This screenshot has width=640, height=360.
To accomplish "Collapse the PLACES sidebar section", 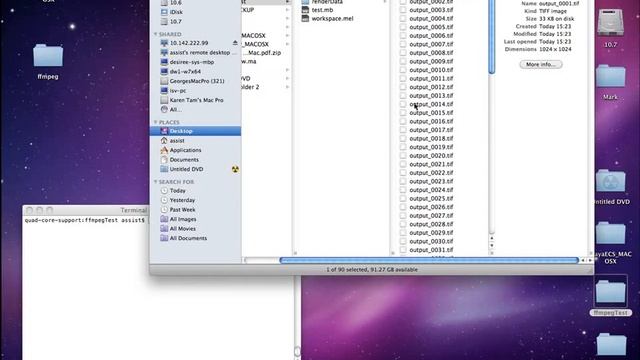I will click(156, 122).
